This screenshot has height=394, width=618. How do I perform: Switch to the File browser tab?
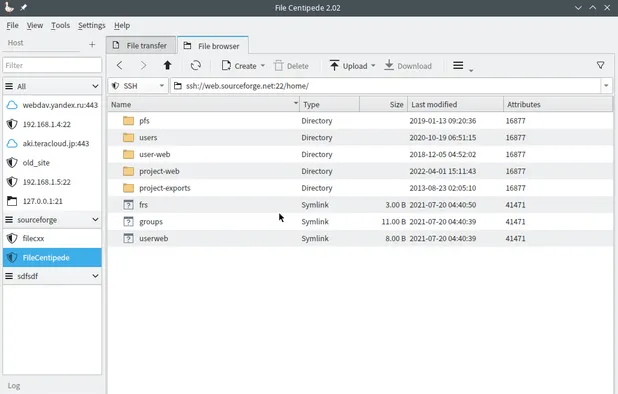pyautogui.click(x=213, y=46)
